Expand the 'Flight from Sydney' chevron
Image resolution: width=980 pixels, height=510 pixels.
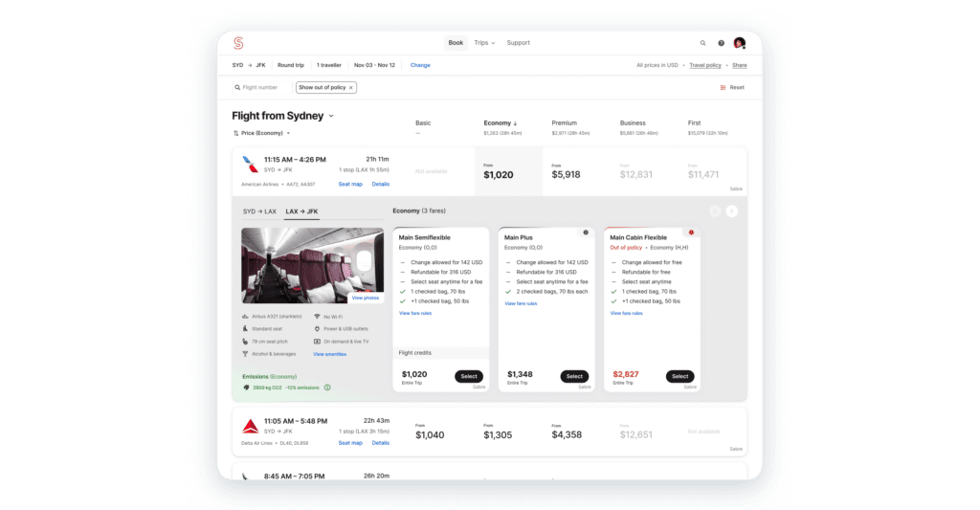331,116
